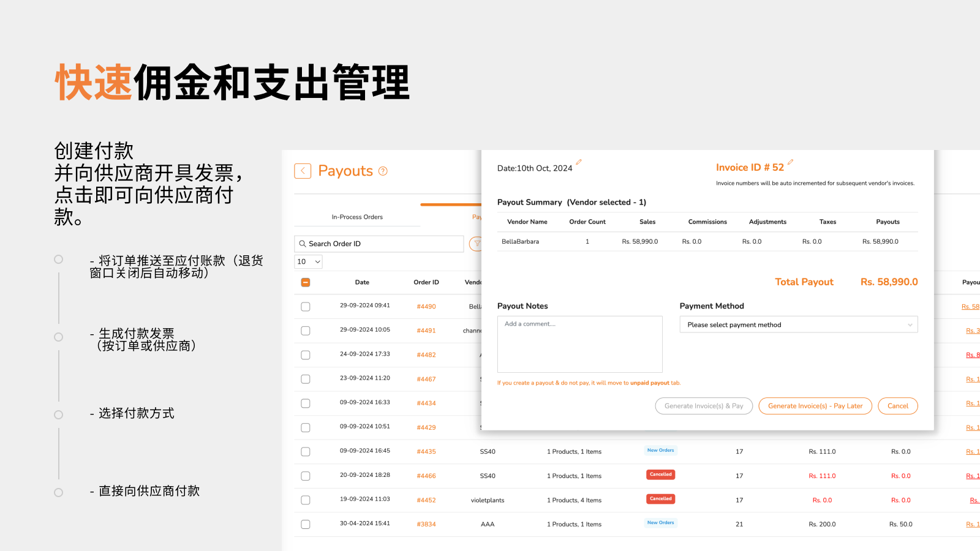This screenshot has height=551, width=980.
Task: Click the AAA vendor cell
Action: point(488,525)
